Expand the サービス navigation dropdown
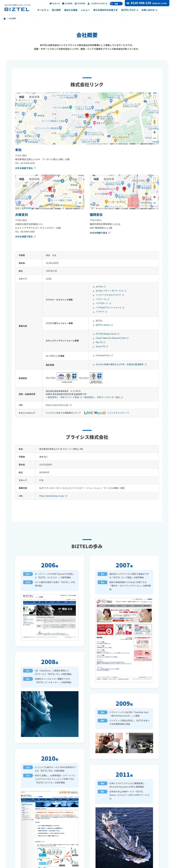The image size is (174, 868). (43, 10)
